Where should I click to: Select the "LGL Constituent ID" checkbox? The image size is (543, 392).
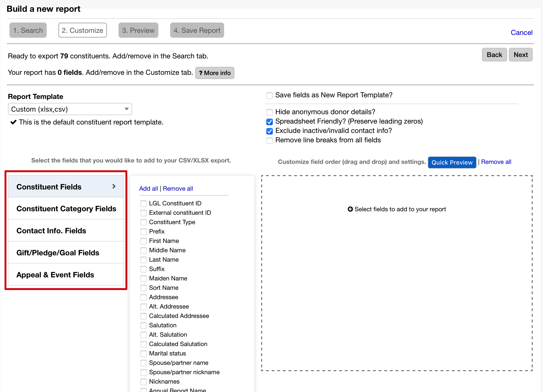coord(144,204)
